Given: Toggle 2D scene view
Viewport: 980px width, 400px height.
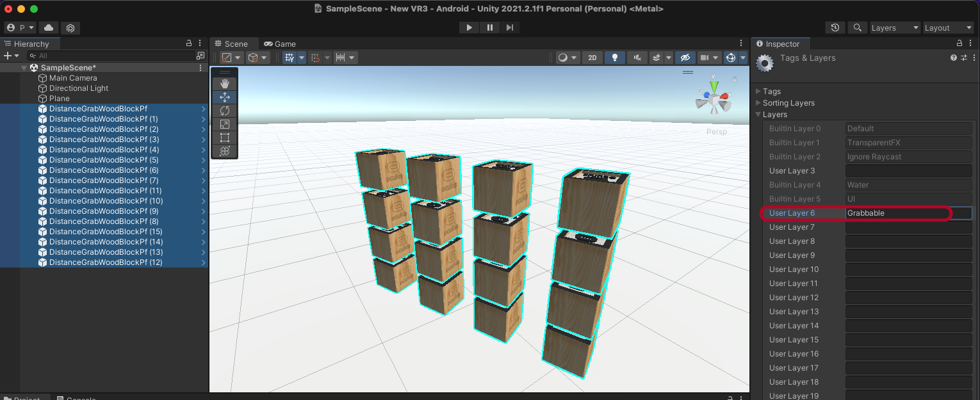Looking at the screenshot, I should coord(592,58).
